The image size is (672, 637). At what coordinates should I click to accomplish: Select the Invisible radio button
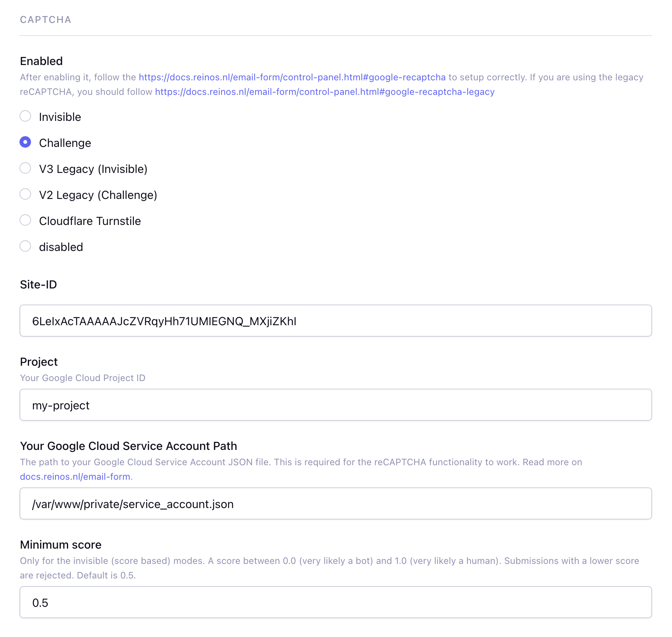point(25,116)
